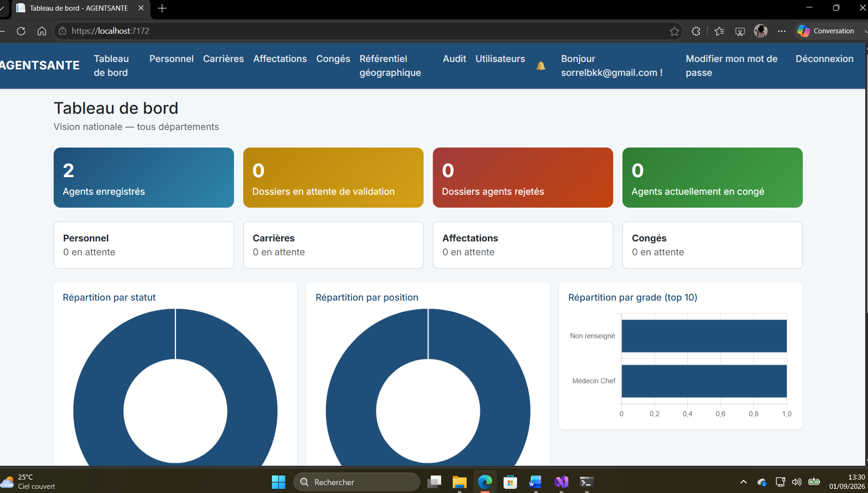868x493 pixels.
Task: Click the Windows search box
Action: click(x=357, y=482)
